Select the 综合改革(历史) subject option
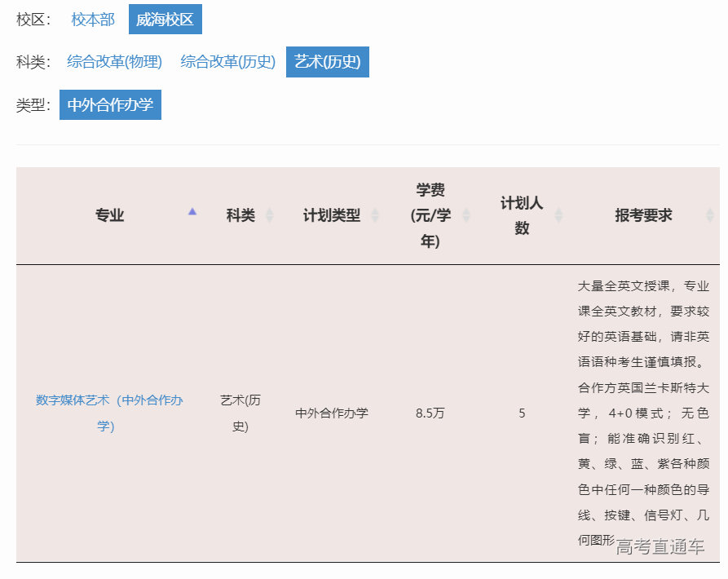The width and height of the screenshot is (728, 579). click(229, 61)
